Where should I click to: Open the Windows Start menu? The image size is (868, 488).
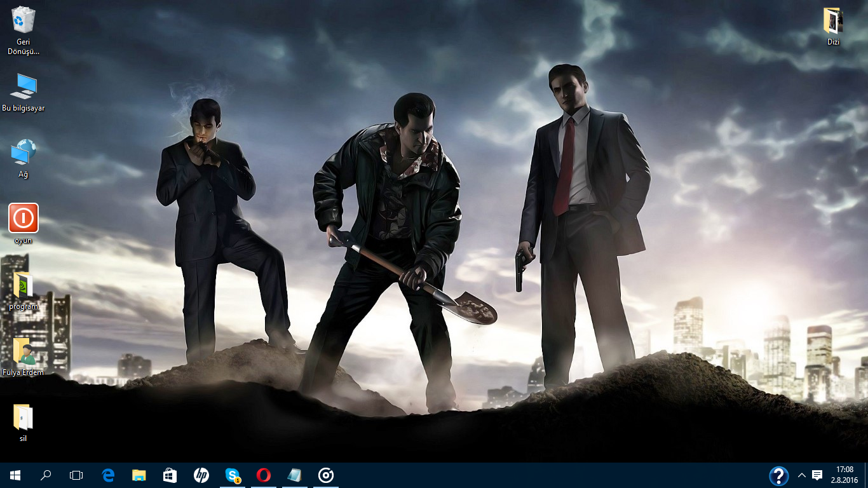pyautogui.click(x=15, y=475)
